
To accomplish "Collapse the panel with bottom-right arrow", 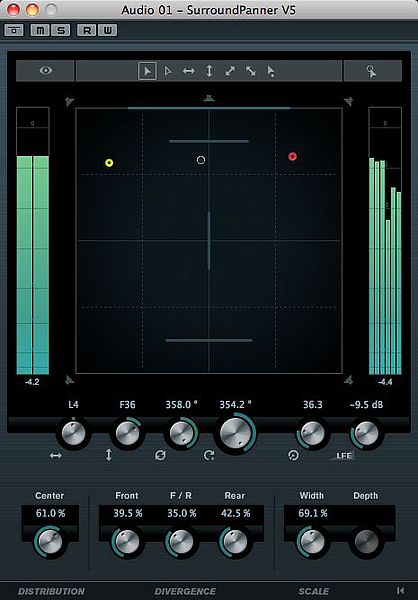I will (x=400, y=590).
